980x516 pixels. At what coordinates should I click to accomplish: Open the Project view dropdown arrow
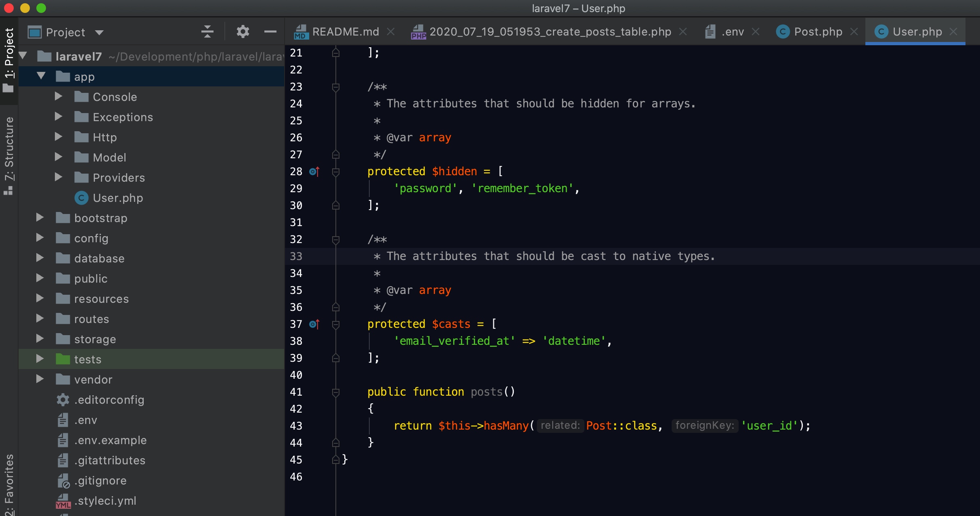99,32
